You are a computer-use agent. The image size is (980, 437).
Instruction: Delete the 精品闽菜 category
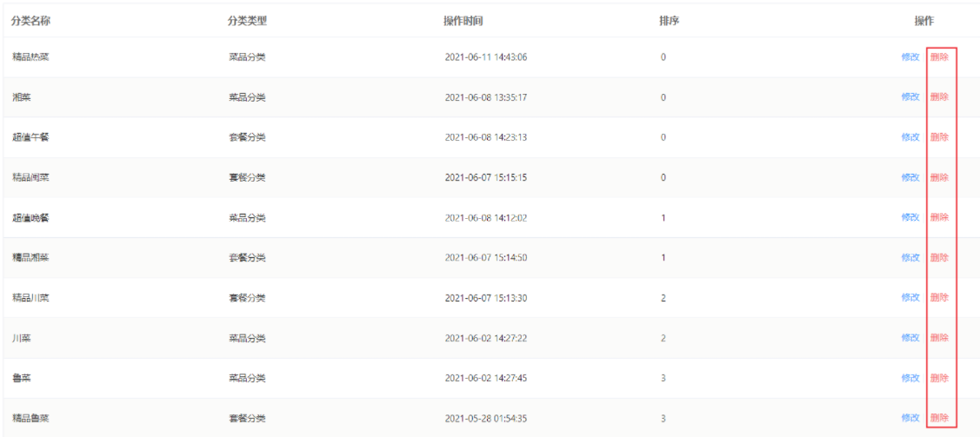point(939,177)
